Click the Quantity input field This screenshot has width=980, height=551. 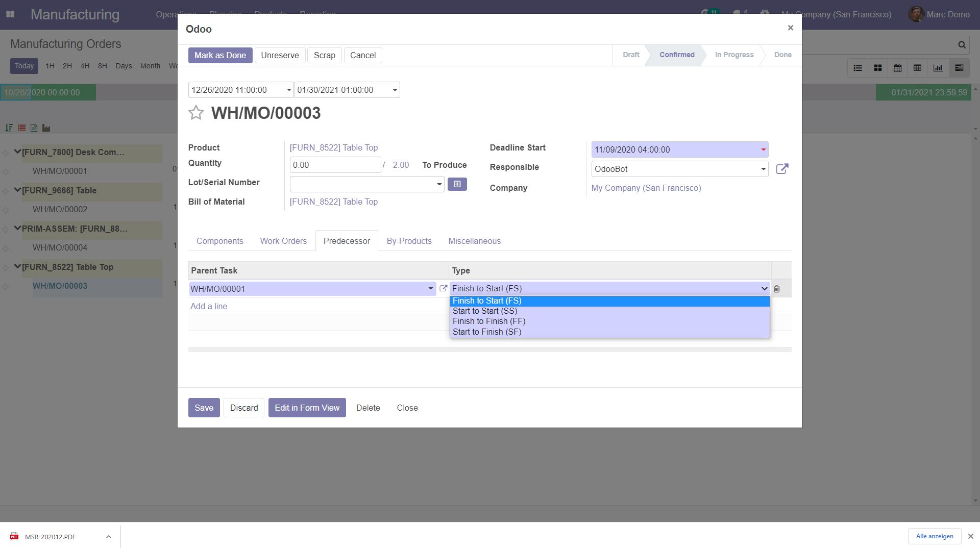tap(335, 165)
